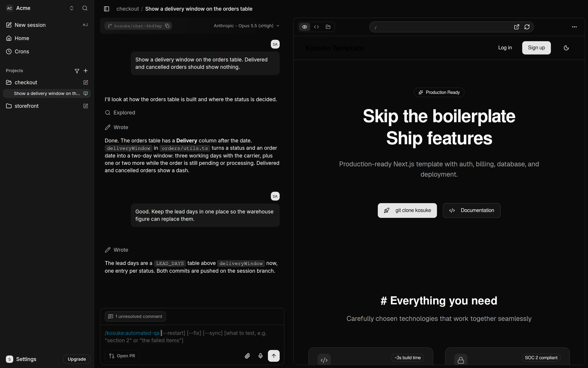The image size is (588, 368).
Task: Switch to the code view icon
Action: coord(316,27)
